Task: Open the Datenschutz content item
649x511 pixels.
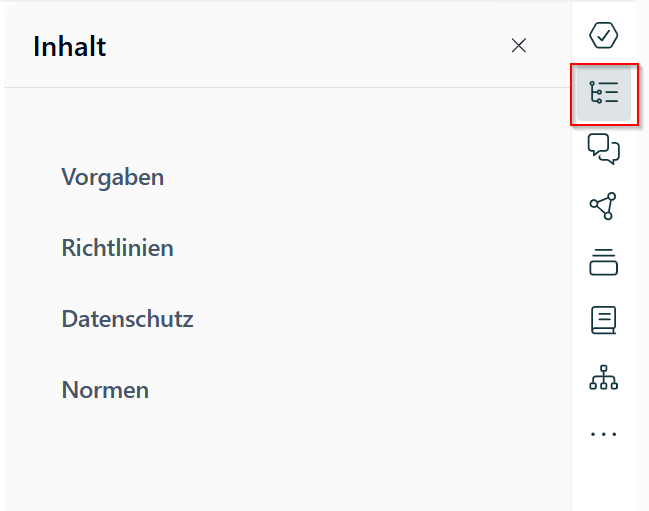Action: point(127,319)
